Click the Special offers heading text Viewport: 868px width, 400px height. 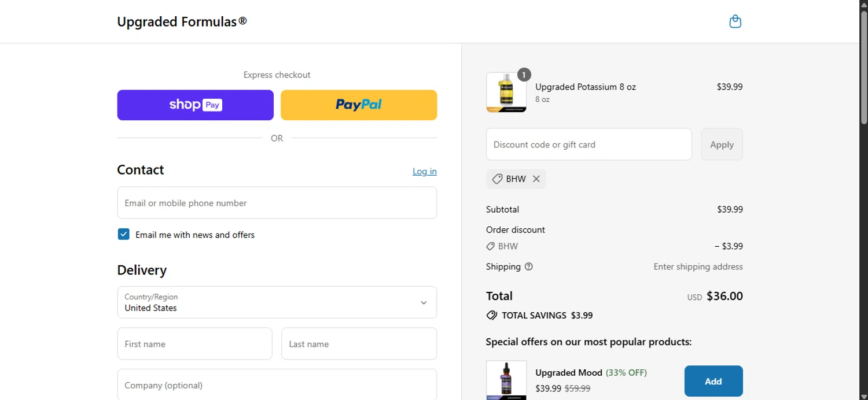tap(589, 342)
